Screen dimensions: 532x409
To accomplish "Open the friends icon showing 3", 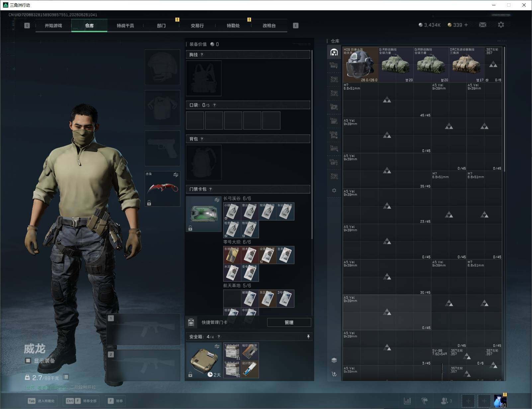I will click(x=447, y=401).
